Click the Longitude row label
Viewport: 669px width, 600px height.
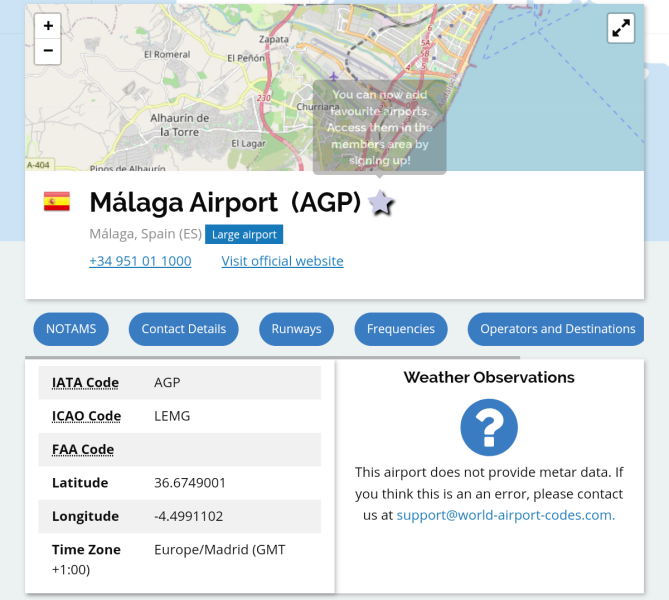pyautogui.click(x=85, y=516)
